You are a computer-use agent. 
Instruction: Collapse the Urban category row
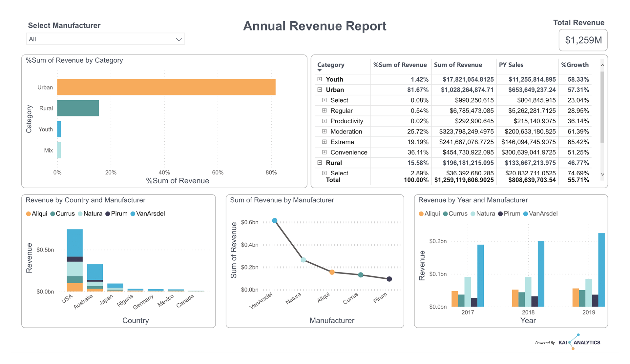(320, 90)
